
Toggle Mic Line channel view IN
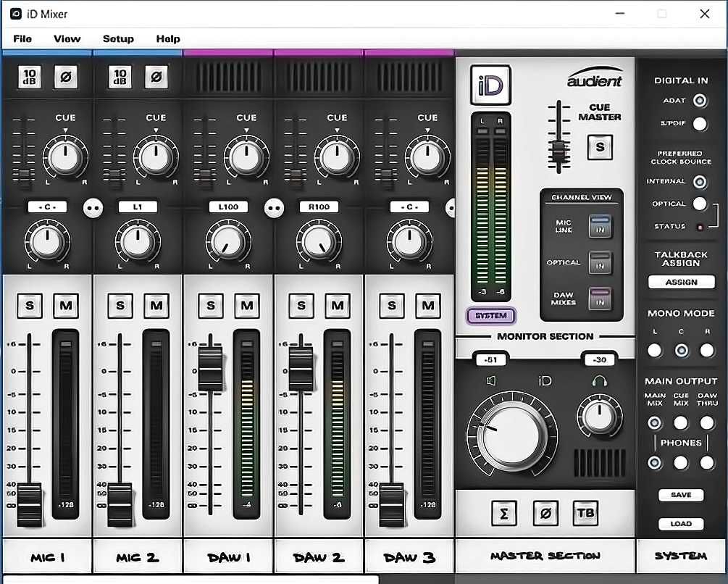coord(600,225)
